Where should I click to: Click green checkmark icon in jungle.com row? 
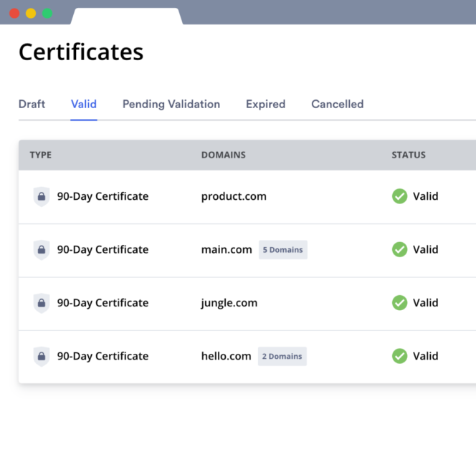pyautogui.click(x=399, y=303)
